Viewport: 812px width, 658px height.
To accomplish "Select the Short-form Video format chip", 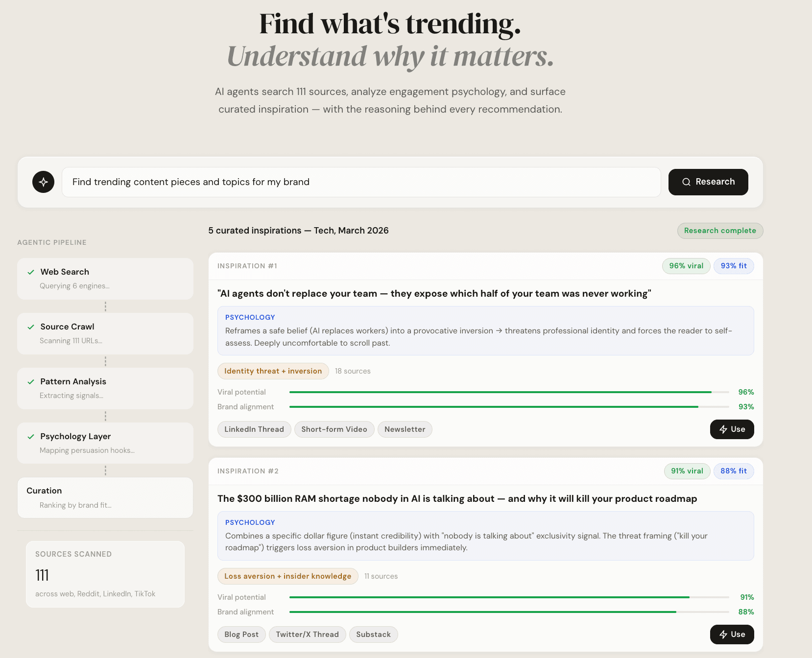I will 334,429.
